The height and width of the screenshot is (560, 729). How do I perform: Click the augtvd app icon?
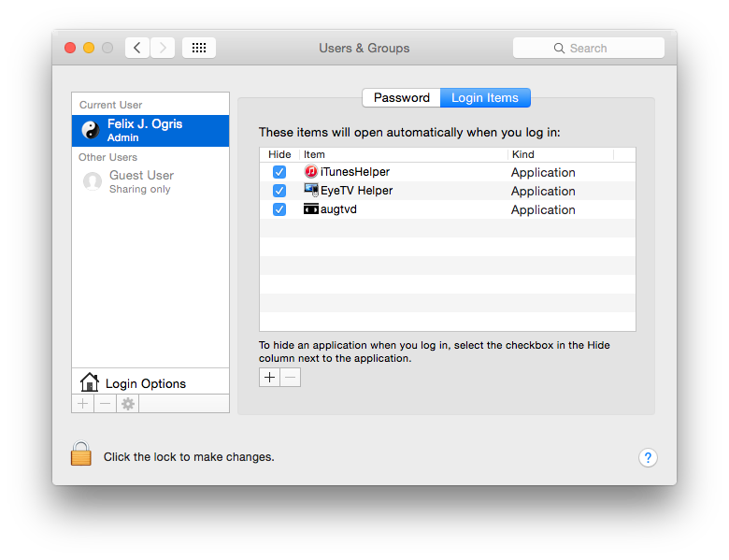coord(311,209)
